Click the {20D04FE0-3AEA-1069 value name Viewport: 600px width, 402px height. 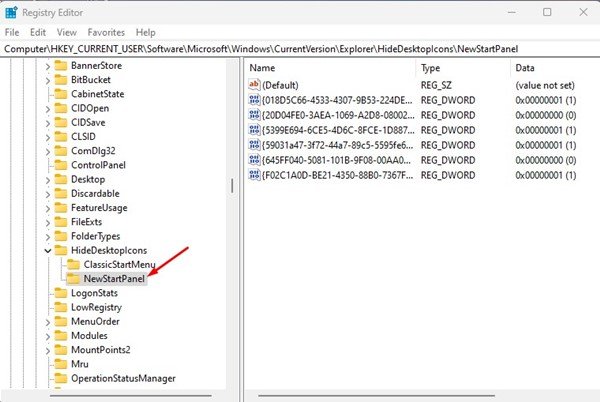coord(338,115)
